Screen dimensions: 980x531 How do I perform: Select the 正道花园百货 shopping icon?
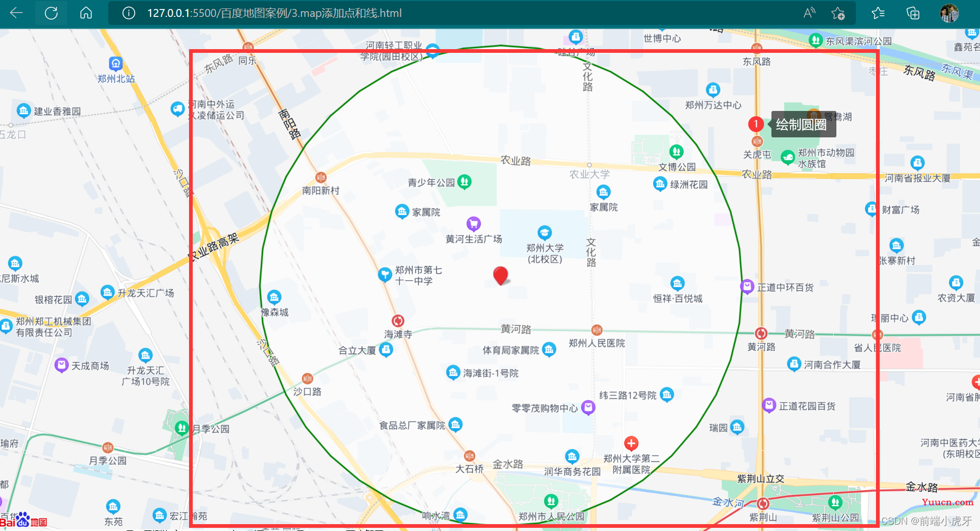(x=769, y=406)
